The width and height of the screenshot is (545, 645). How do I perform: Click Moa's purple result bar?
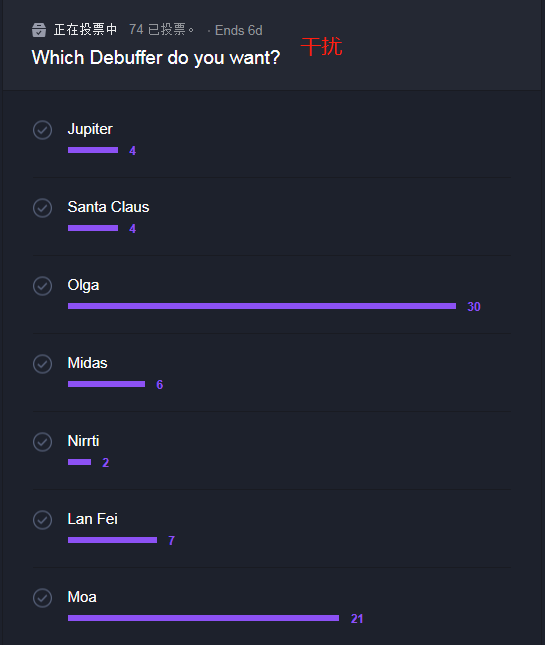point(203,618)
